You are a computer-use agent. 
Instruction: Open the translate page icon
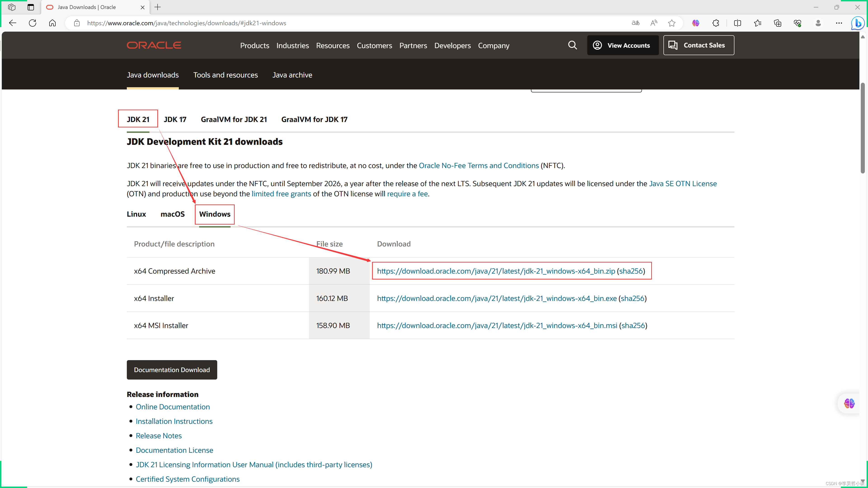635,23
